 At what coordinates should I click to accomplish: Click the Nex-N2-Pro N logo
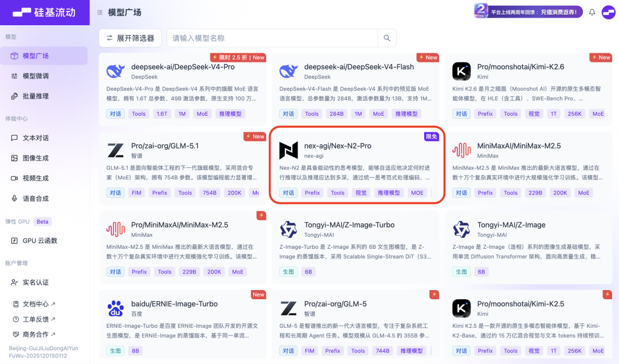pyautogui.click(x=288, y=150)
